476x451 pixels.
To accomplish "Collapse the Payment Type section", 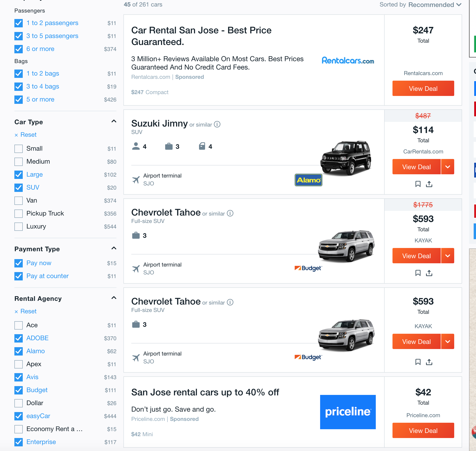I will pyautogui.click(x=114, y=248).
